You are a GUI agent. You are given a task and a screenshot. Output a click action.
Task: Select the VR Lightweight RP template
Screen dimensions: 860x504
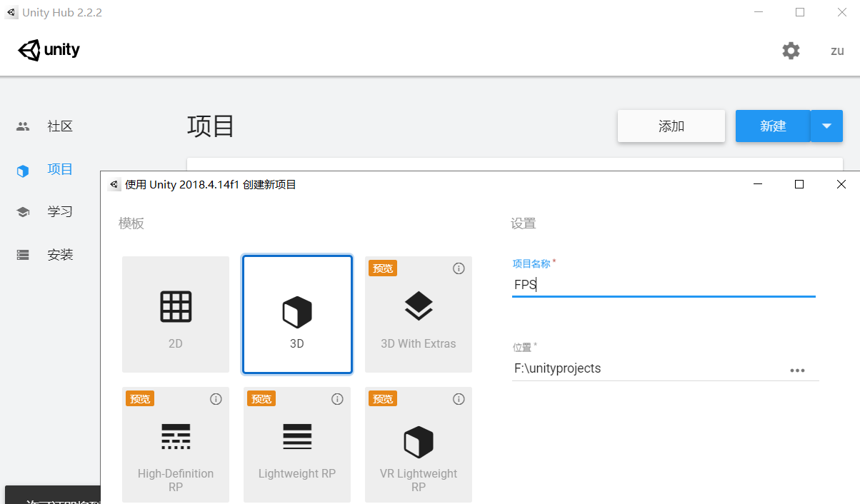[x=418, y=444]
